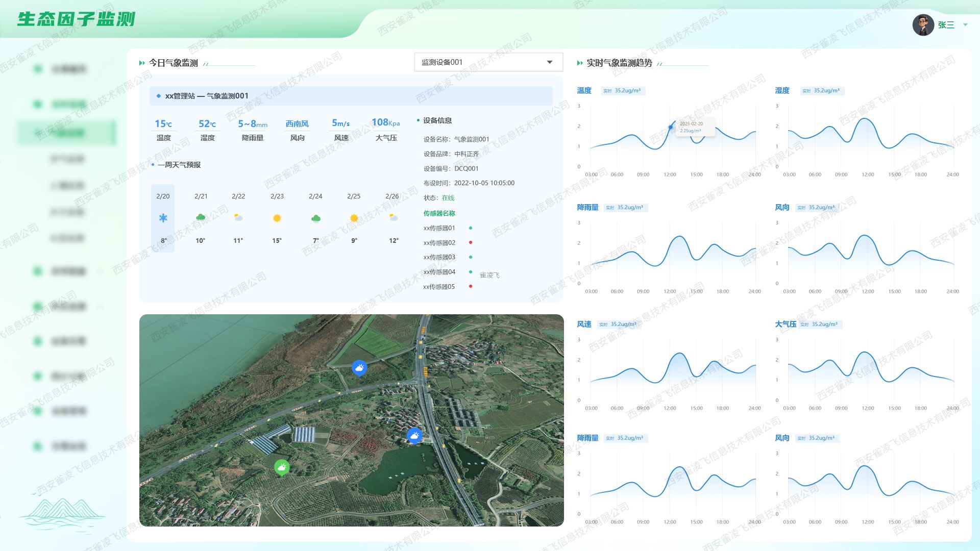Click the 实时 tag beside 大气压 chart title
The height and width of the screenshot is (551, 980).
[804, 324]
